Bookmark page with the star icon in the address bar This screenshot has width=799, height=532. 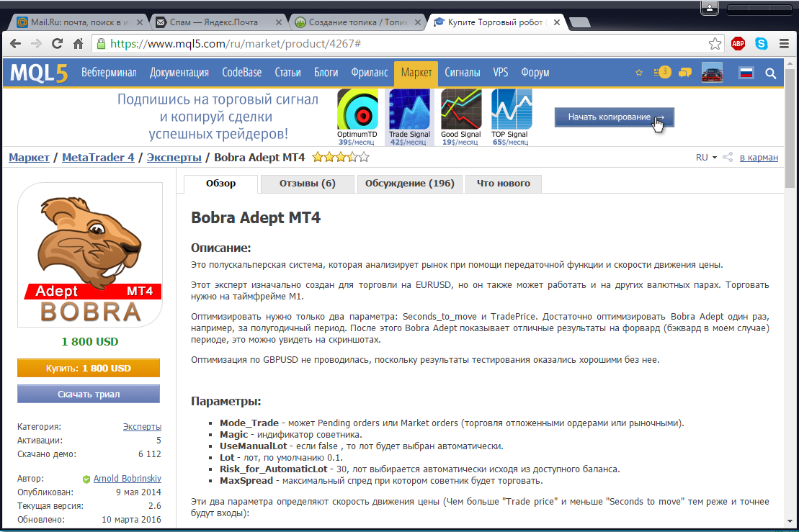tap(715, 44)
